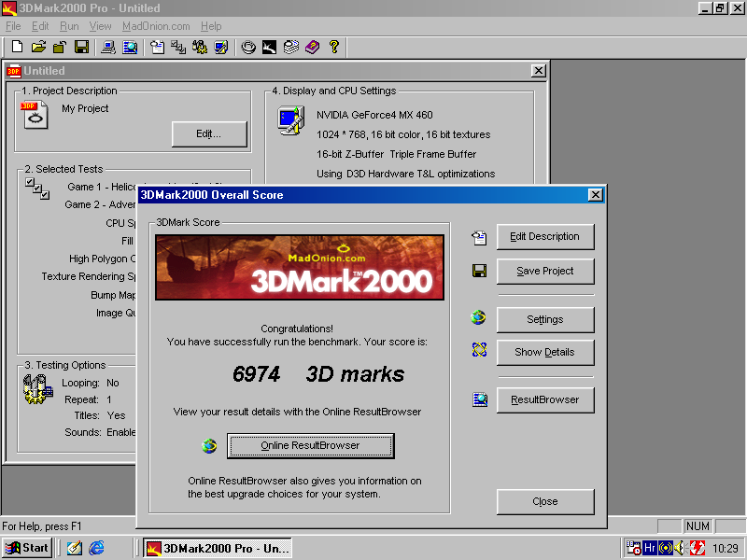Click the Save Project button
The height and width of the screenshot is (560, 747).
545,271
